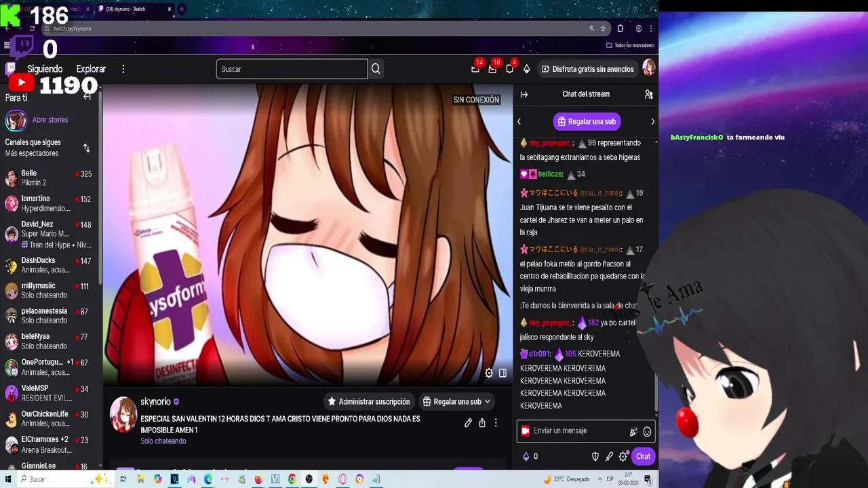Click the browser address bar URL
The height and width of the screenshot is (488, 868).
73,28
